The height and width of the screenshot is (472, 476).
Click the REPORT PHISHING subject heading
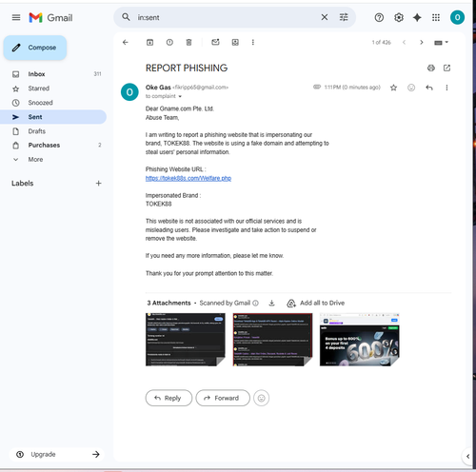187,68
